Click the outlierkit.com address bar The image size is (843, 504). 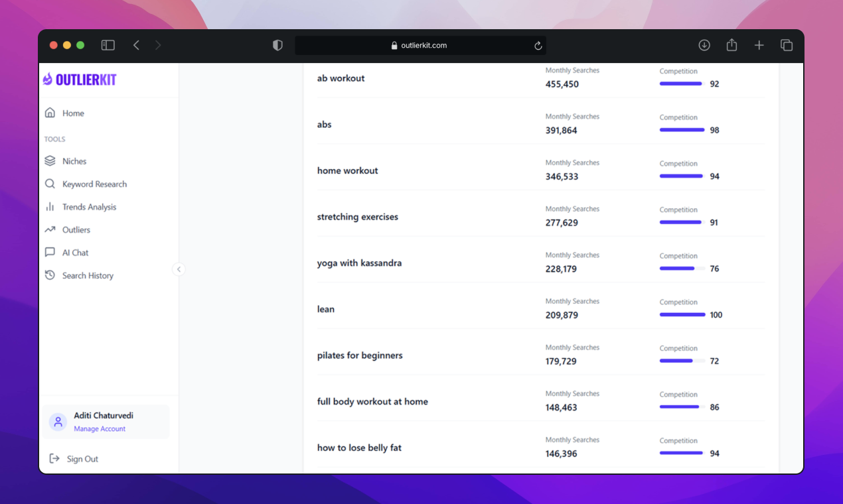[x=421, y=46]
